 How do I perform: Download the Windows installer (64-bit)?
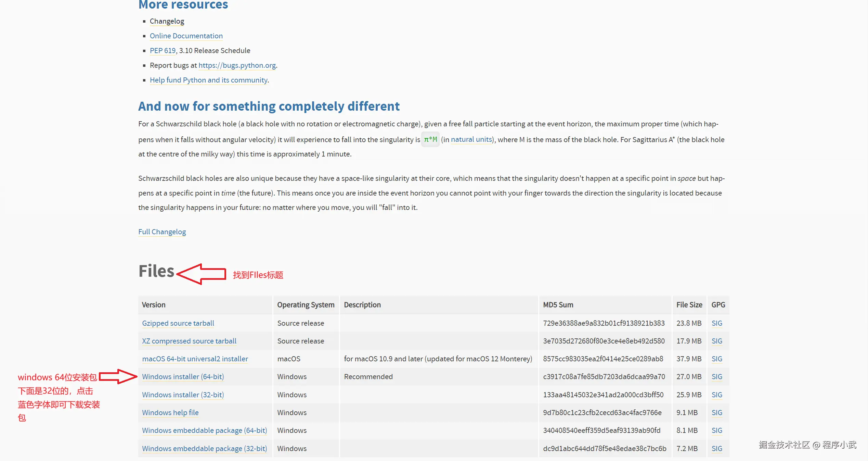(x=183, y=377)
